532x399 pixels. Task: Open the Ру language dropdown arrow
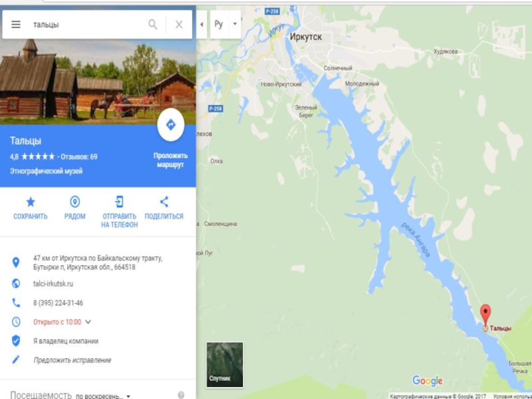235,25
